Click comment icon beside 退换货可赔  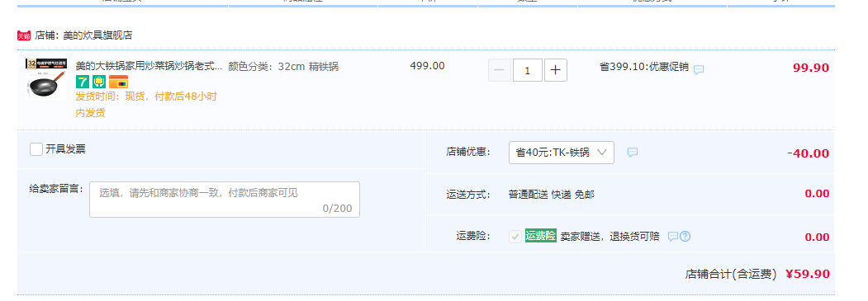[672, 237]
